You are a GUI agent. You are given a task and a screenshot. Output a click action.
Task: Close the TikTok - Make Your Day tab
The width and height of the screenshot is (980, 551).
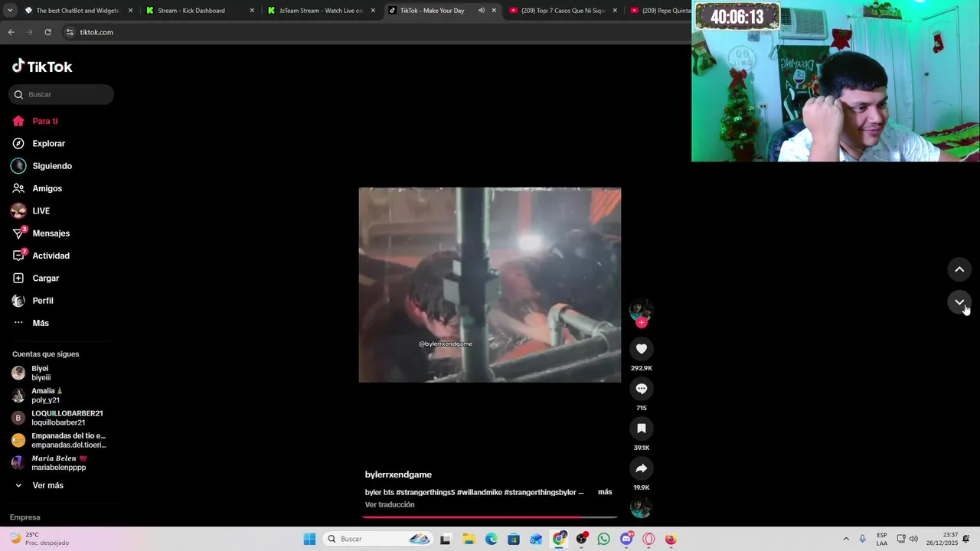click(494, 11)
